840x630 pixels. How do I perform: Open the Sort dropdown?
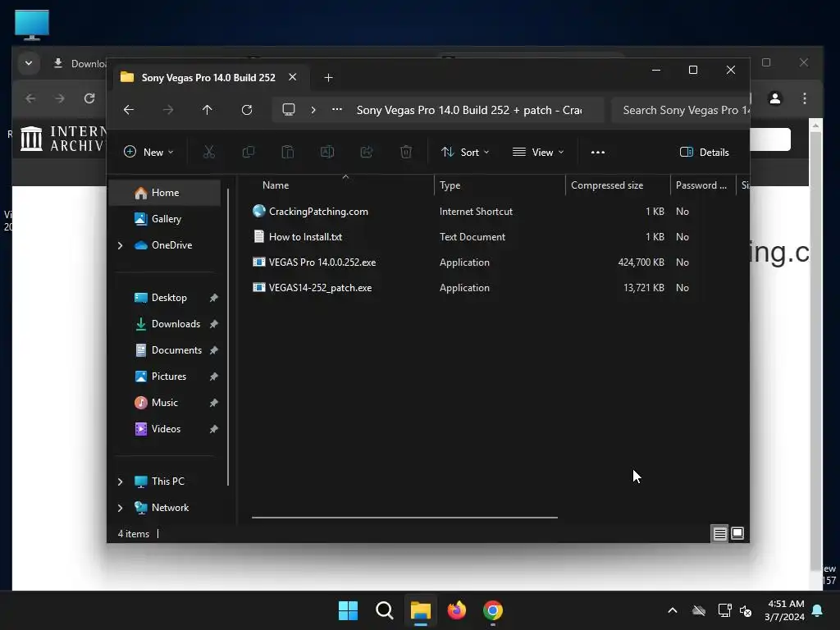click(465, 152)
